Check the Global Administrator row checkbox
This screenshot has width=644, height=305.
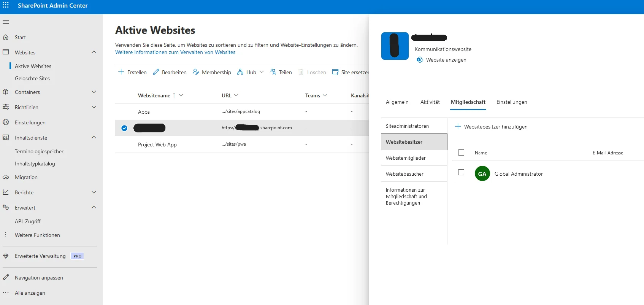coord(461,172)
